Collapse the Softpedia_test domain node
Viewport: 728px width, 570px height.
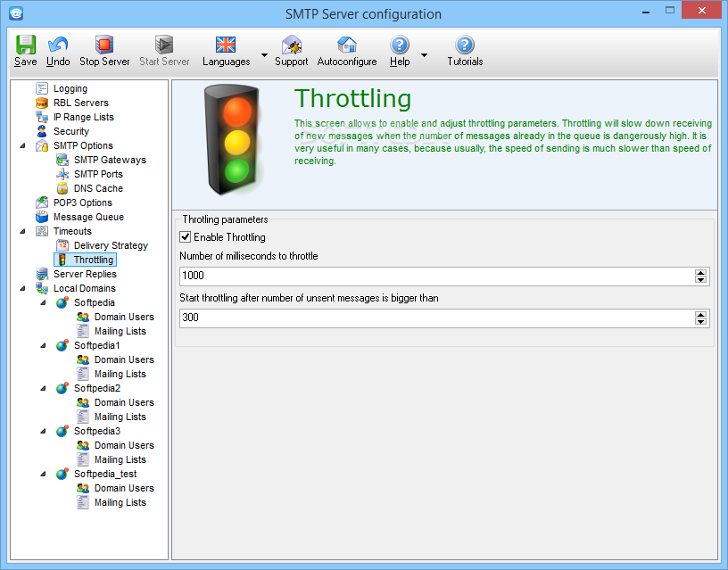[x=43, y=474]
